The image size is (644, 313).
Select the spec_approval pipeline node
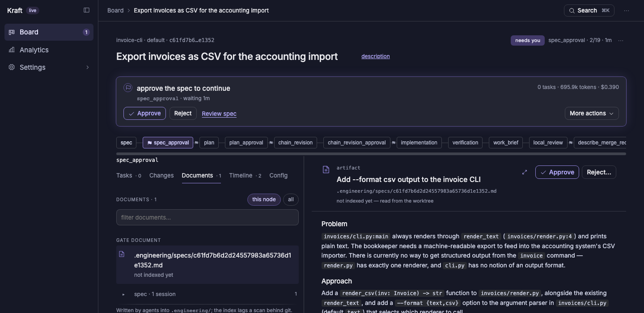168,143
